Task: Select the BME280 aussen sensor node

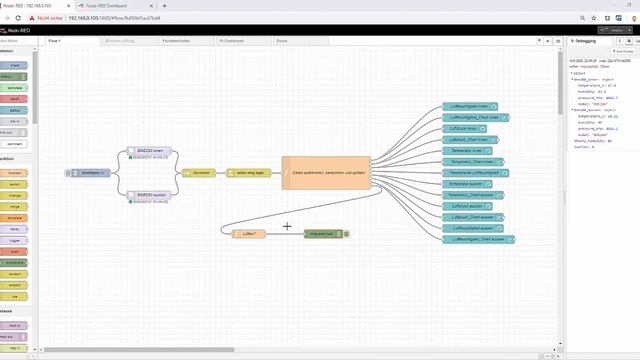Action: 149,195
